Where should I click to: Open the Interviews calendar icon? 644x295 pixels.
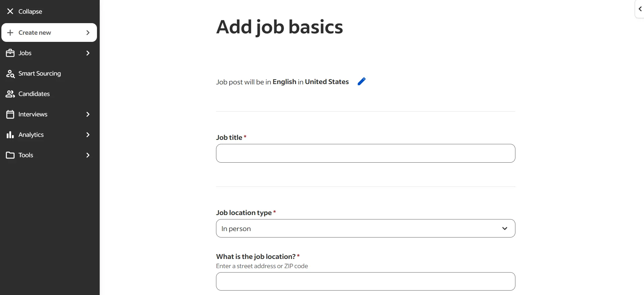coord(10,114)
